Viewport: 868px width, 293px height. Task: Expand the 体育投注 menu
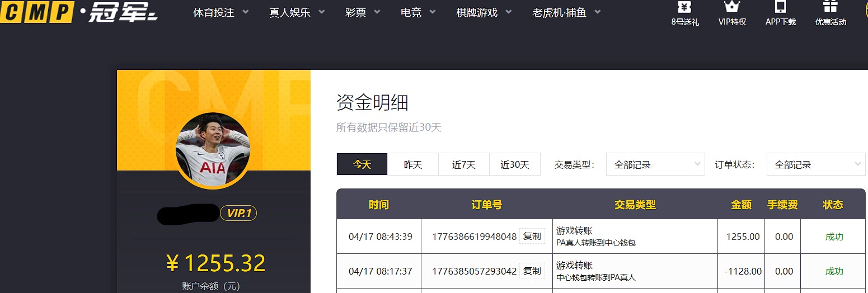[221, 12]
